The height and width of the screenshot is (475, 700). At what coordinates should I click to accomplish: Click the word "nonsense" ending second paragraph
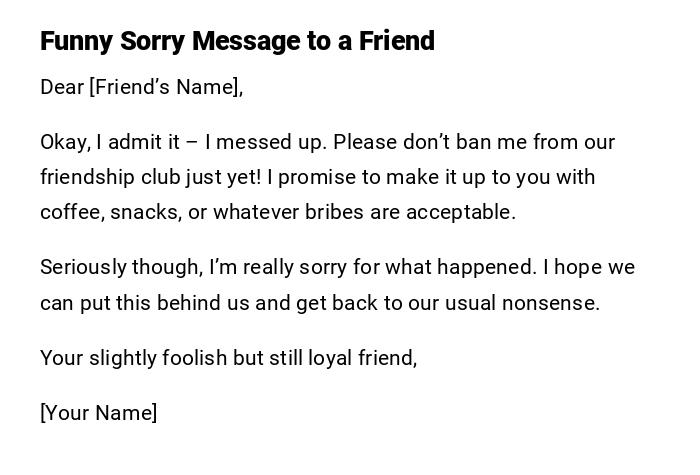point(552,303)
